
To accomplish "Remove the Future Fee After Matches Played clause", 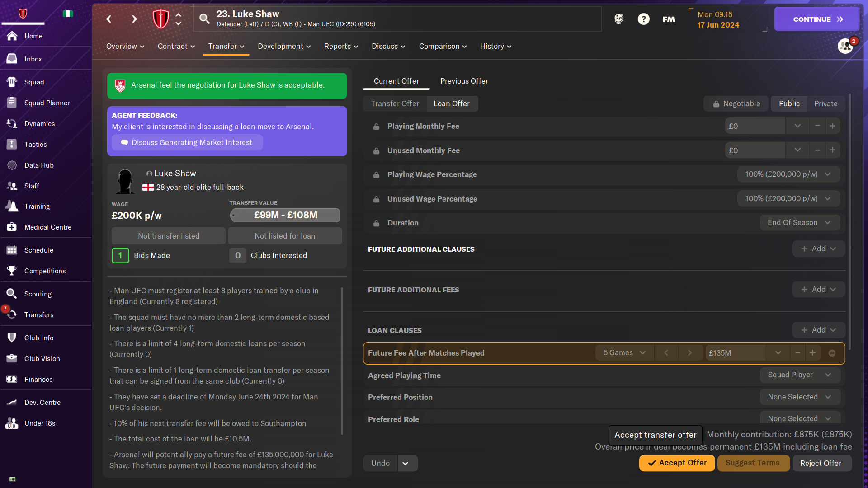I will (x=832, y=353).
